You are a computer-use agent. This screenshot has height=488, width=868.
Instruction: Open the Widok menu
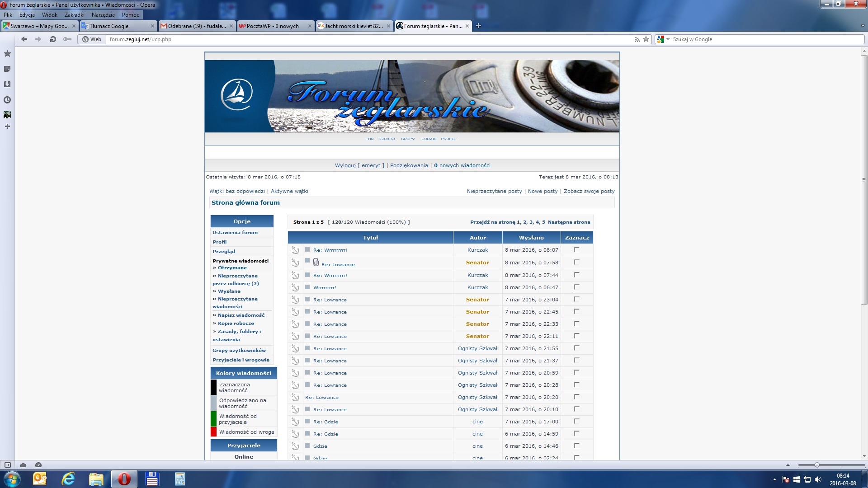click(x=50, y=15)
